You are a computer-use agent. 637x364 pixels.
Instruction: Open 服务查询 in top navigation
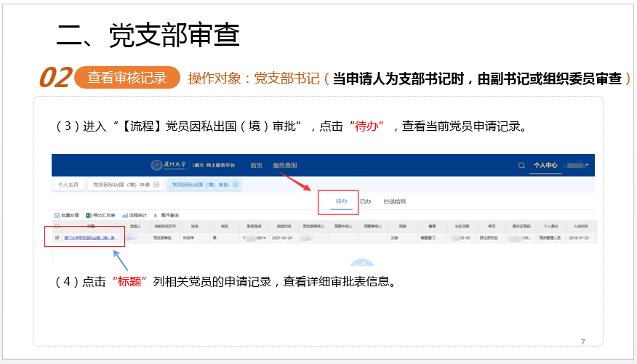[x=285, y=166]
